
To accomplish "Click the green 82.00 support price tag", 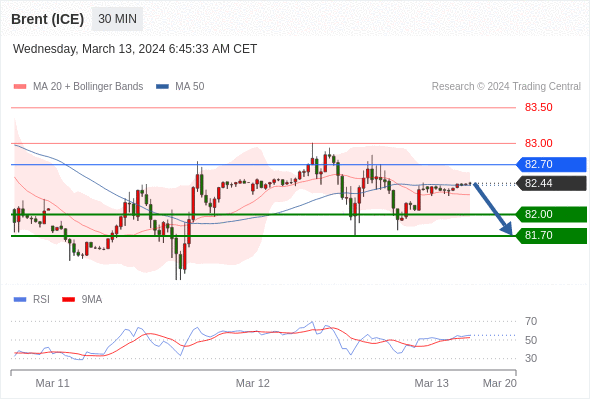I will [x=551, y=214].
